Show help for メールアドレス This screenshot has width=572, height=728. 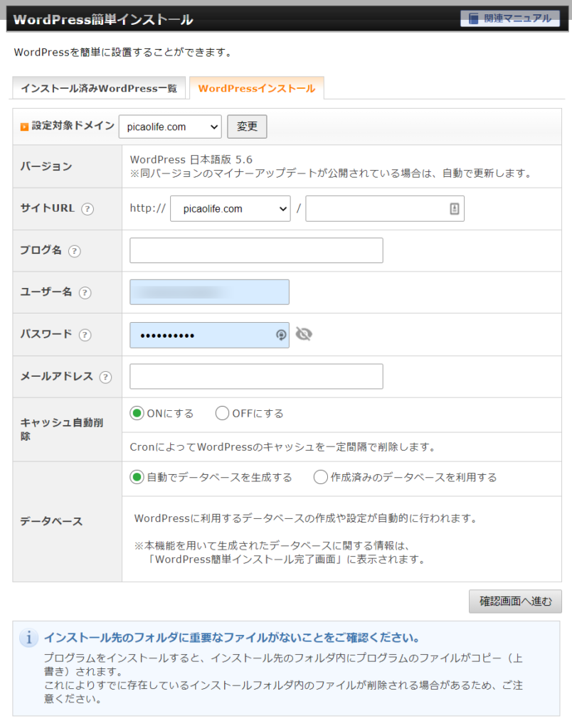pyautogui.click(x=105, y=377)
